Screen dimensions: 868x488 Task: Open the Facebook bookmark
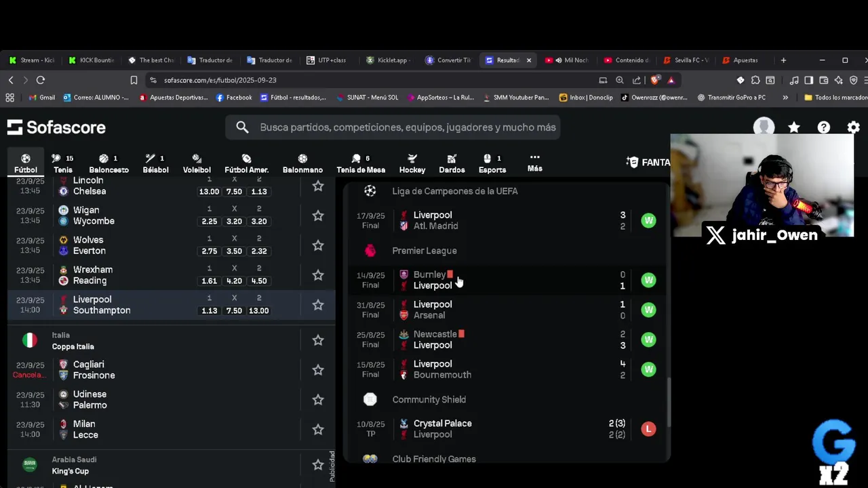pyautogui.click(x=234, y=98)
